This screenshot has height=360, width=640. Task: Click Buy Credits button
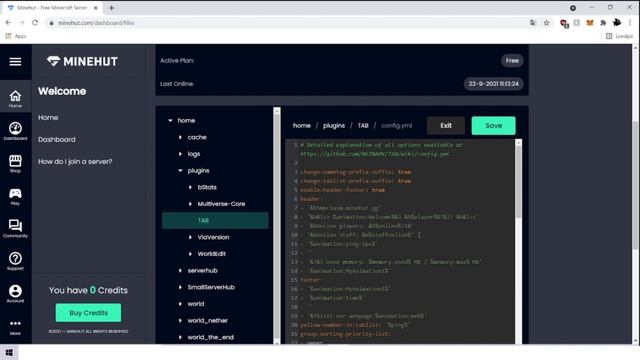coord(88,313)
